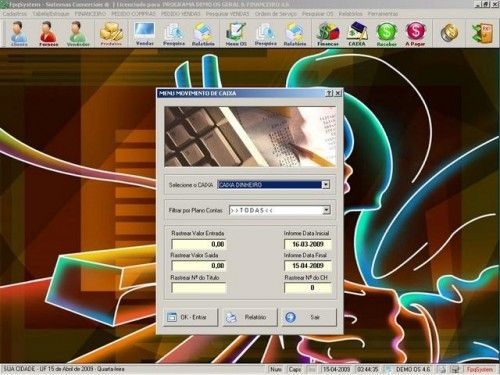Viewport: 500px width, 375px height.
Task: Open the green Receber dollar icon
Action: 386,33
